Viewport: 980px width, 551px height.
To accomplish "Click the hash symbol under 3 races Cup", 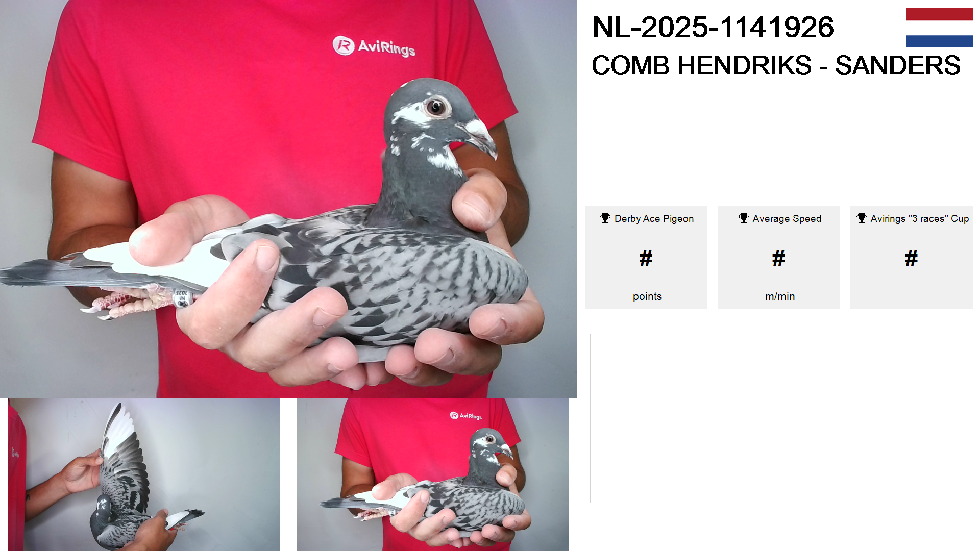I will tap(911, 258).
